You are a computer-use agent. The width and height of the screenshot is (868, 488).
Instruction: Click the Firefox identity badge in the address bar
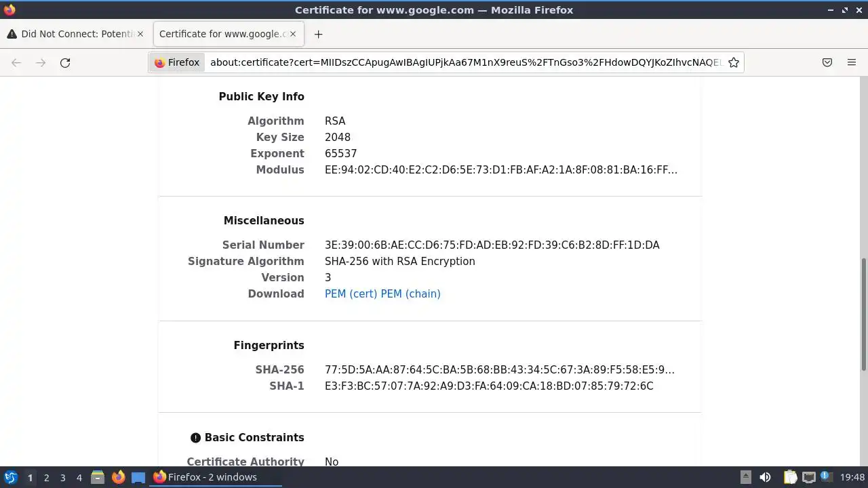(177, 62)
